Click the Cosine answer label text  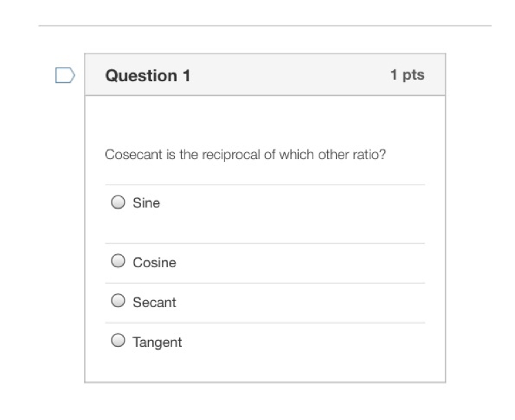pyautogui.click(x=154, y=263)
